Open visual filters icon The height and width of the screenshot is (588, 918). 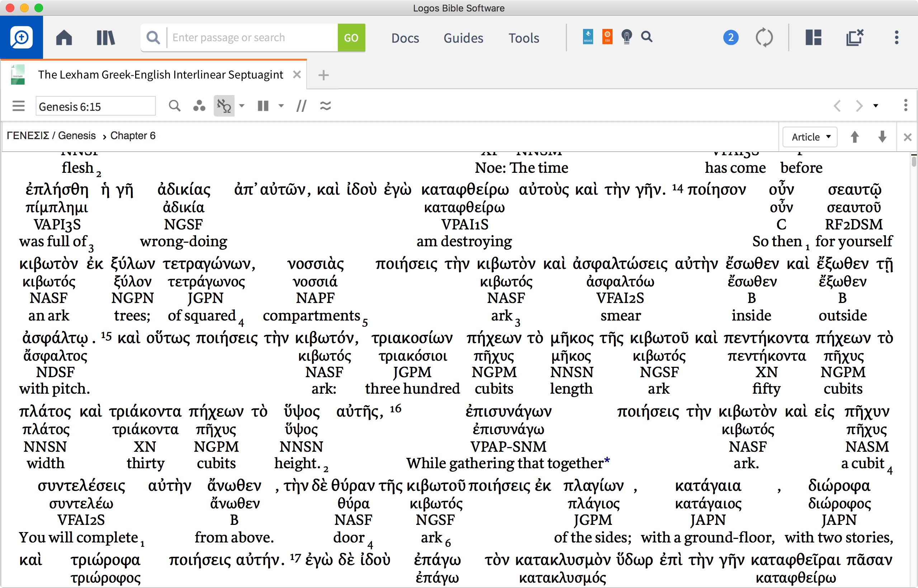[199, 106]
